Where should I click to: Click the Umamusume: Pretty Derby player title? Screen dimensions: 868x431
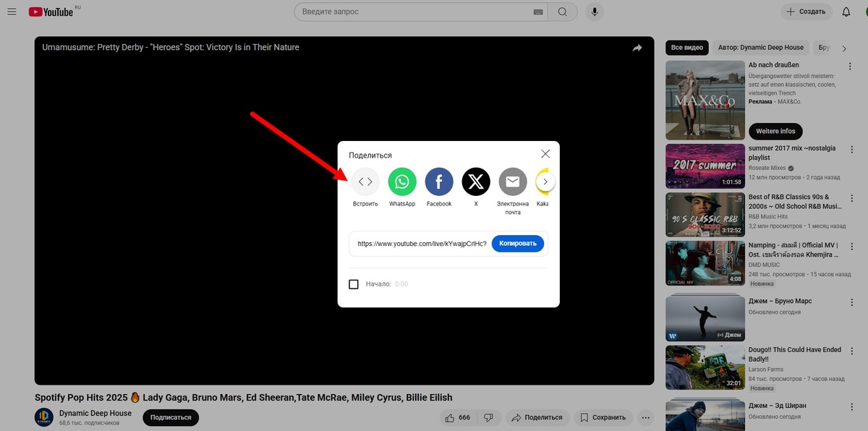click(x=171, y=48)
